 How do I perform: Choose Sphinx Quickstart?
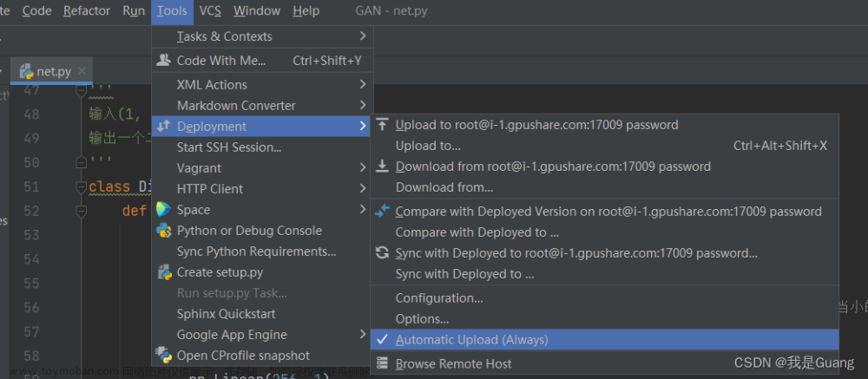tap(262, 314)
